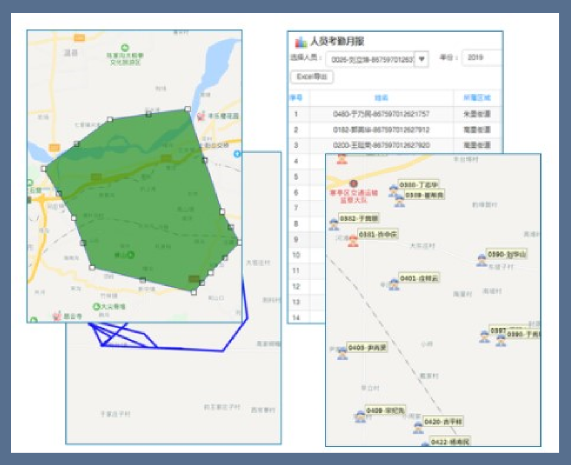The width and height of the screenshot is (571, 465).
Task: Click the Excel export button
Action: pyautogui.click(x=312, y=77)
